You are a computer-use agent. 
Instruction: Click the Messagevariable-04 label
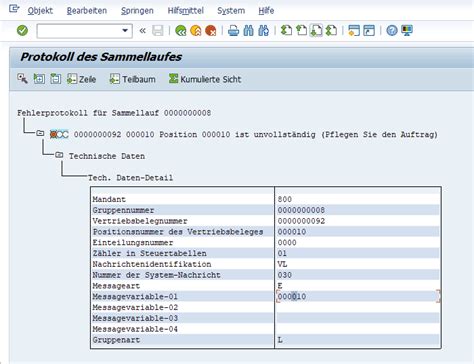click(135, 329)
